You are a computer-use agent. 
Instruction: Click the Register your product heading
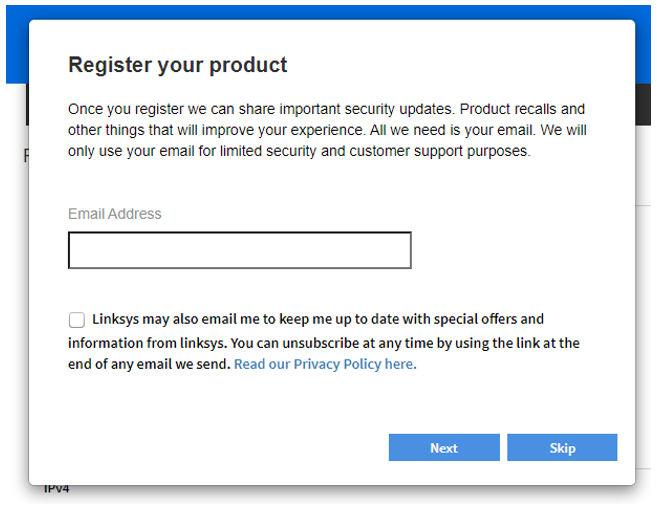[178, 65]
